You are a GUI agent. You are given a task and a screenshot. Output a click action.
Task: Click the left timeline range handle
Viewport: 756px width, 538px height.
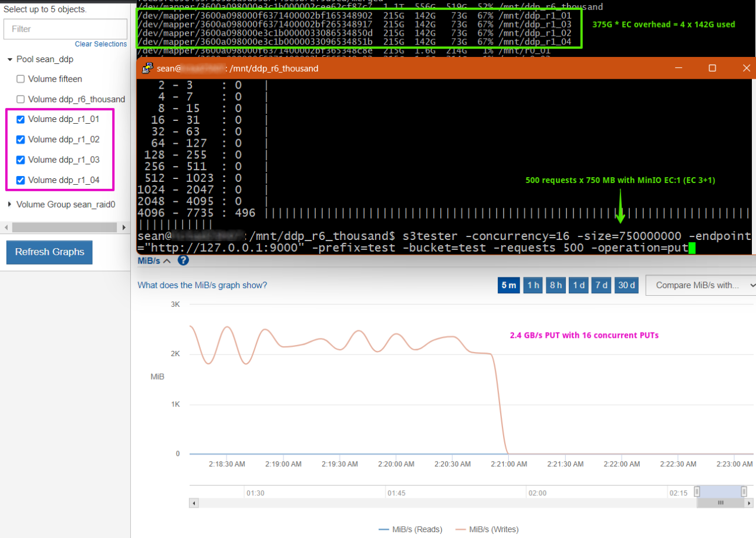click(x=697, y=492)
